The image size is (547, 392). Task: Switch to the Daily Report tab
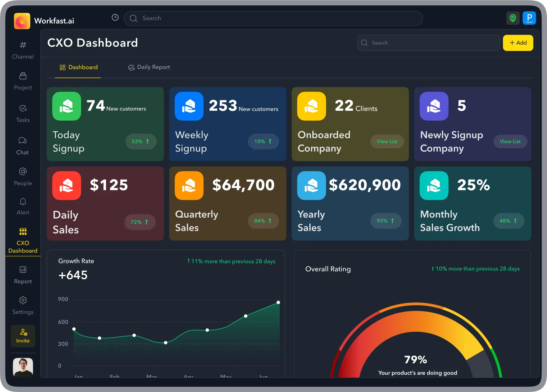pyautogui.click(x=149, y=67)
